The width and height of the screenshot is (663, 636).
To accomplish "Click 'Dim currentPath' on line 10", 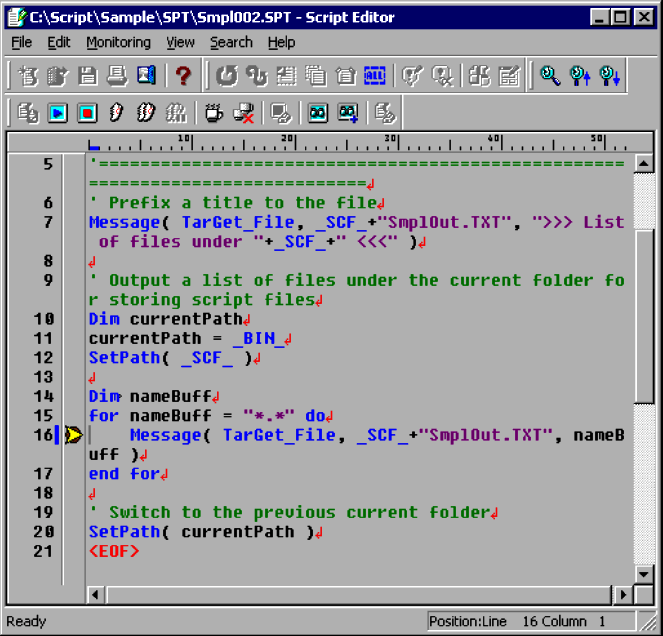I will click(165, 319).
